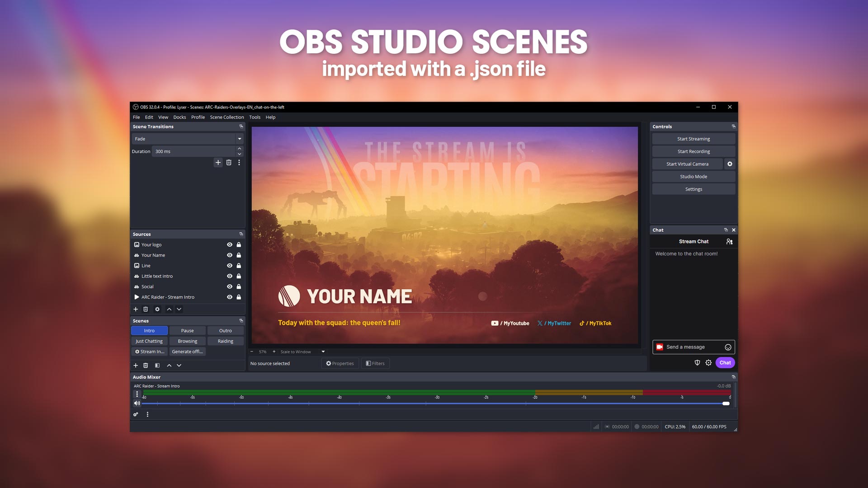The height and width of the screenshot is (488, 868).
Task: Hide the Your logo source
Action: 230,244
